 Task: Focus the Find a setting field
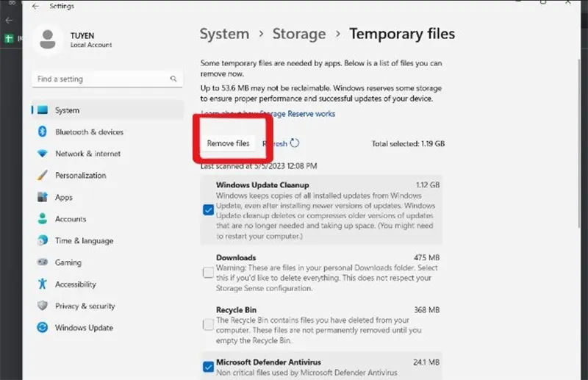pos(107,79)
